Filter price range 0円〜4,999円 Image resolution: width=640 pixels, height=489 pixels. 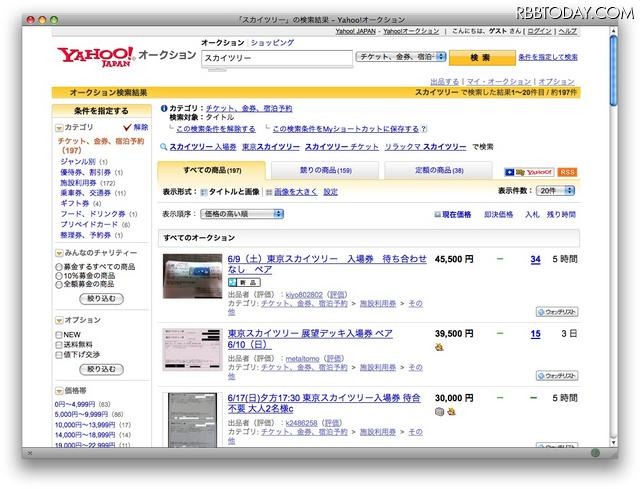(x=75, y=404)
